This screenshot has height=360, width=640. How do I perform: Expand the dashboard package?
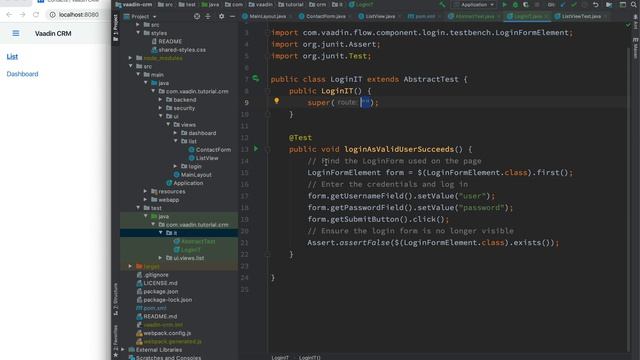tap(176, 133)
